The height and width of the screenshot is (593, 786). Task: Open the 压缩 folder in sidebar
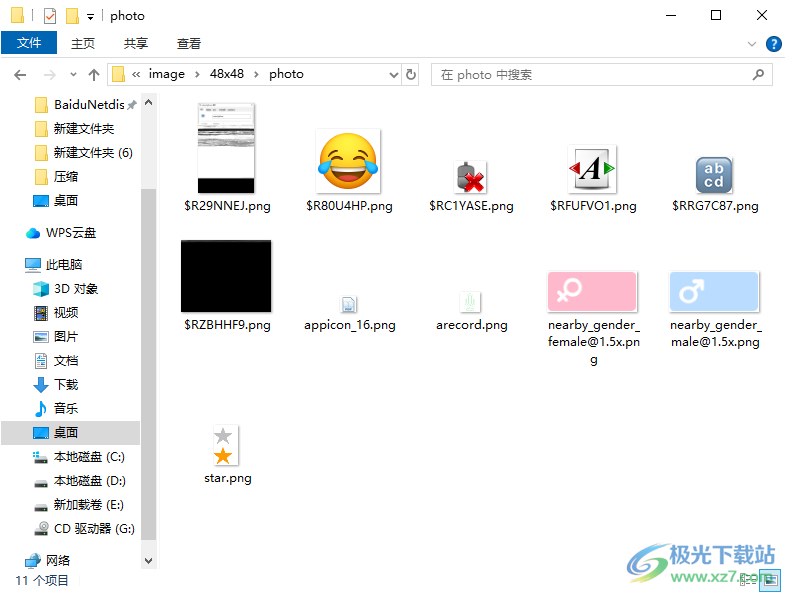point(57,177)
